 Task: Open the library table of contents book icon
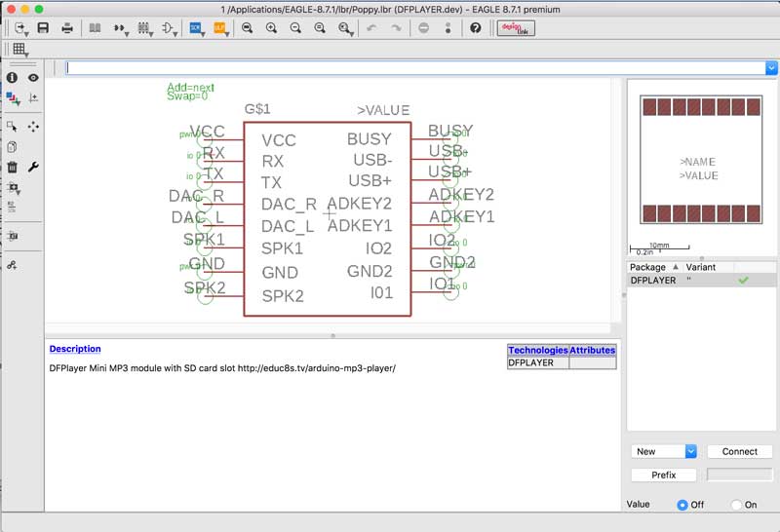tap(95, 28)
